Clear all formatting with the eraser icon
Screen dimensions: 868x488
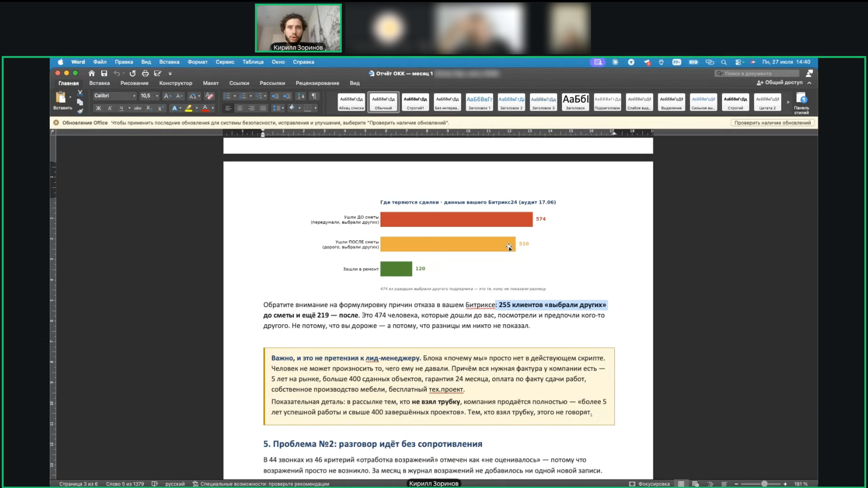pos(209,96)
